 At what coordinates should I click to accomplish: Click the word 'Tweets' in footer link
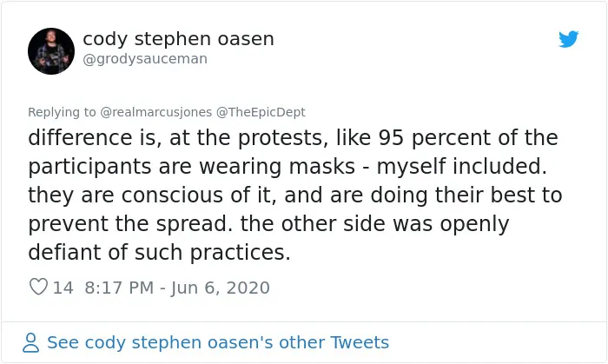(360, 342)
